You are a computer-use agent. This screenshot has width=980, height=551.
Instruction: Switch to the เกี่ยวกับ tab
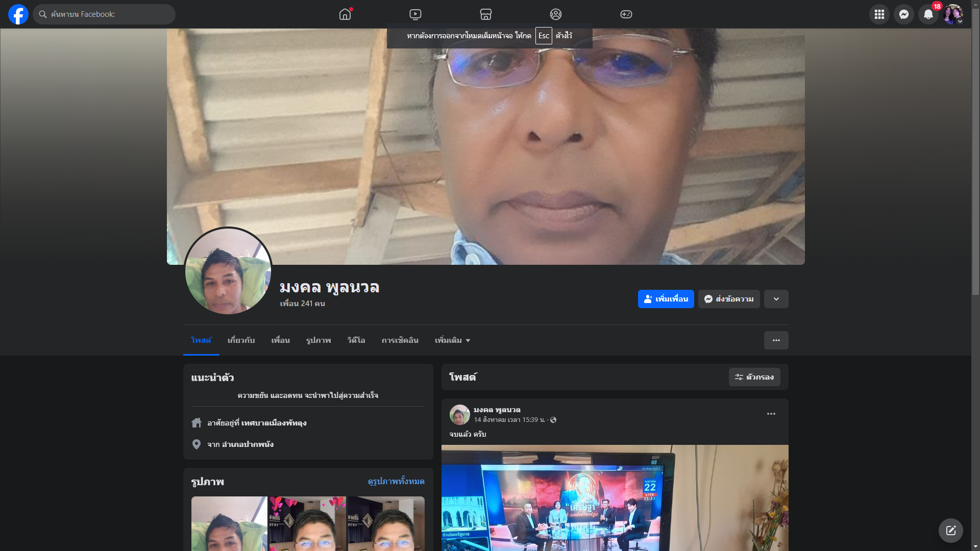[241, 340]
